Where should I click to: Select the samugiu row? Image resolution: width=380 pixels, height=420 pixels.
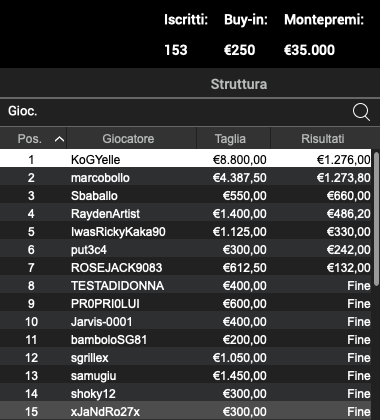click(185, 376)
